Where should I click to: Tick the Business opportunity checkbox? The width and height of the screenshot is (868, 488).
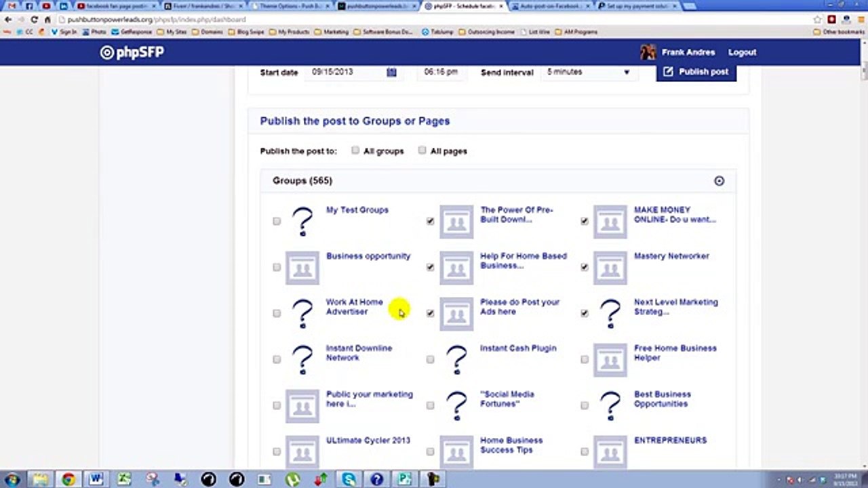(277, 267)
